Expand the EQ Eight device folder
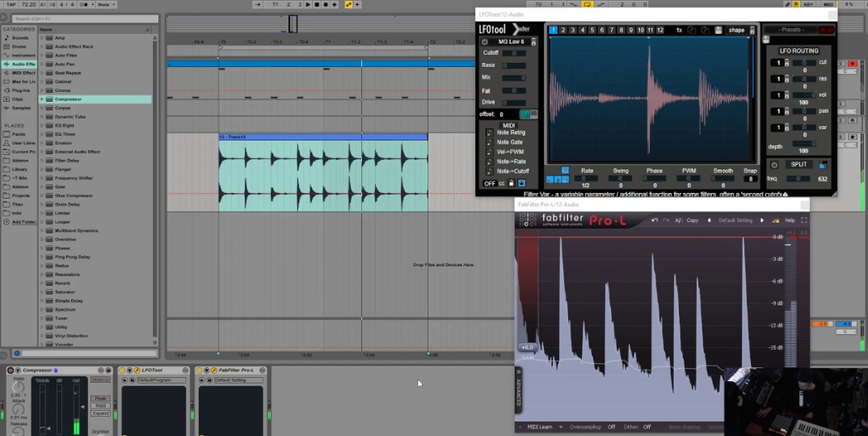The height and width of the screenshot is (436, 868). tap(42, 126)
